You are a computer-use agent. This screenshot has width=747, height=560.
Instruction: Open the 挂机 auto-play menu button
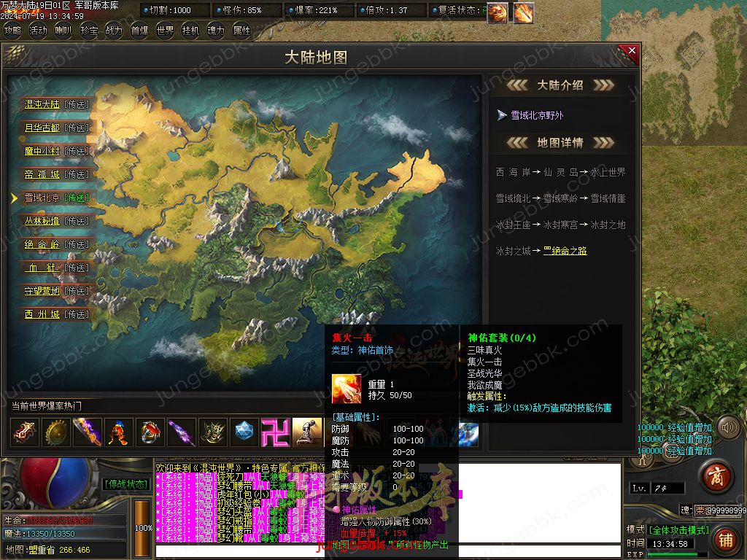coord(190,31)
